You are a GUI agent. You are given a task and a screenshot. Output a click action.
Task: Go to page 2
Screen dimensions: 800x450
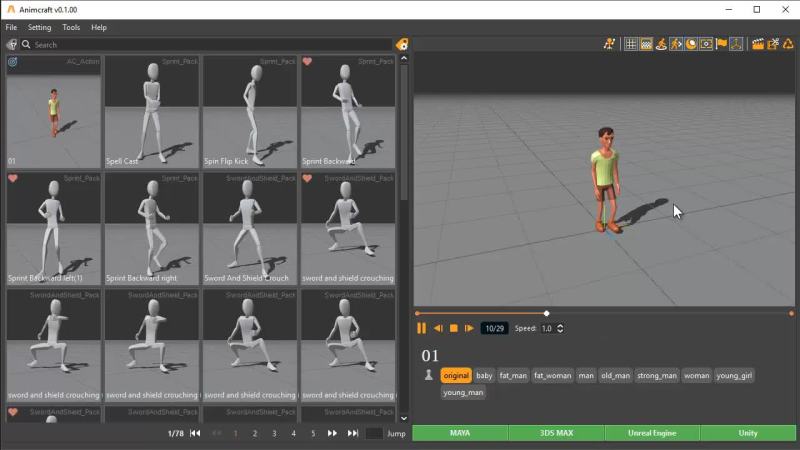tap(255, 433)
